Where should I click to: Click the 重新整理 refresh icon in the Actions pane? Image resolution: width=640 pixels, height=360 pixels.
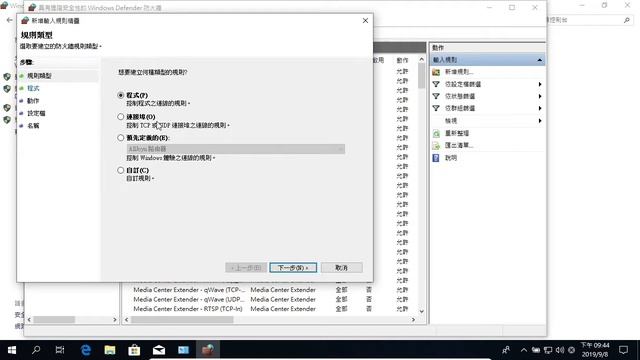click(x=436, y=133)
